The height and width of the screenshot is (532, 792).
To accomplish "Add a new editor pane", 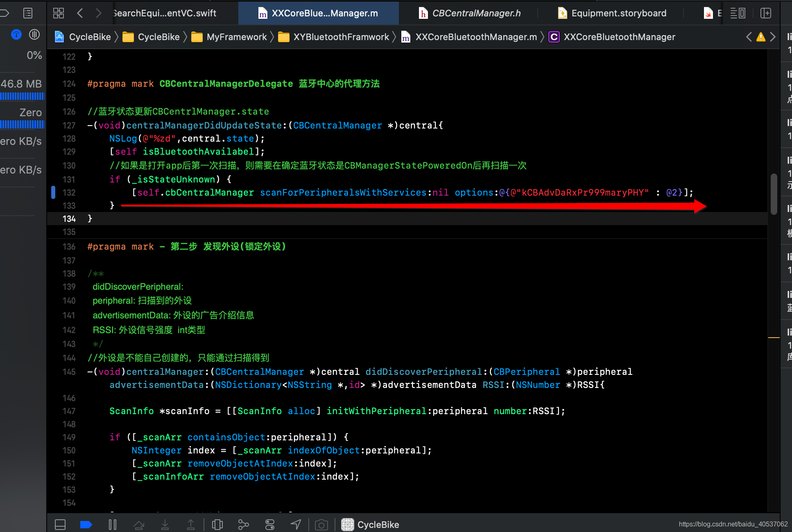I will [x=766, y=13].
